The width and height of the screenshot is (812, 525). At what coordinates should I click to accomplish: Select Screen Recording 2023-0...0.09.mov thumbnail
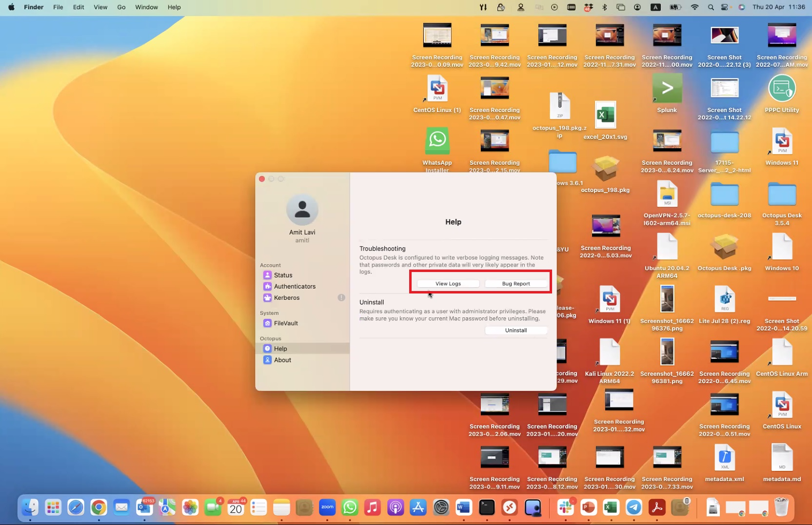(x=437, y=35)
